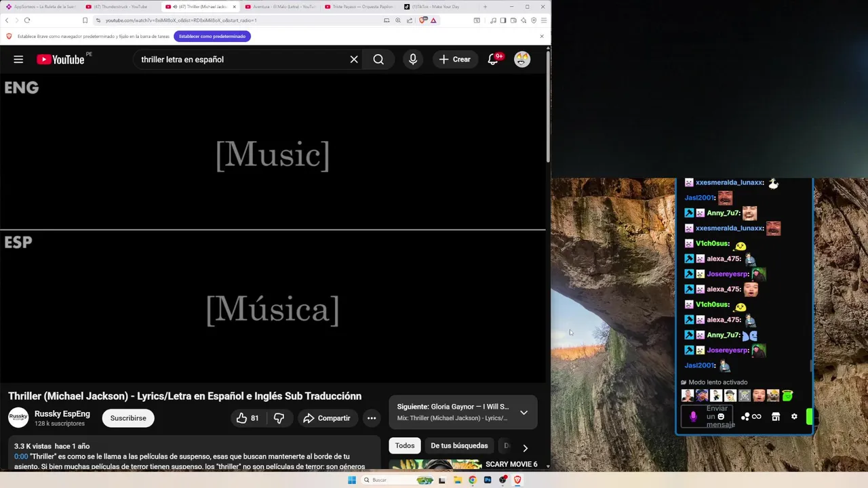Select the green angel emote in chat
This screenshot has height=488, width=868.
(x=787, y=395)
